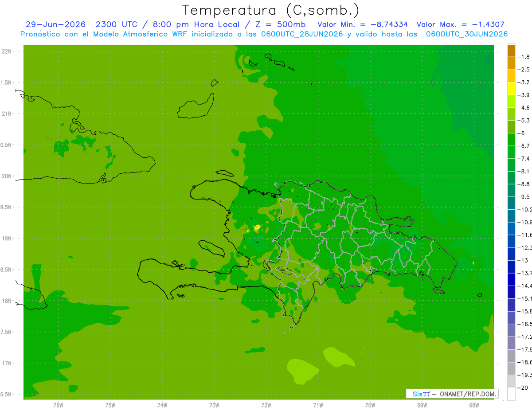
Task: Click the '-20' colorbar value
Action: pyautogui.click(x=523, y=388)
